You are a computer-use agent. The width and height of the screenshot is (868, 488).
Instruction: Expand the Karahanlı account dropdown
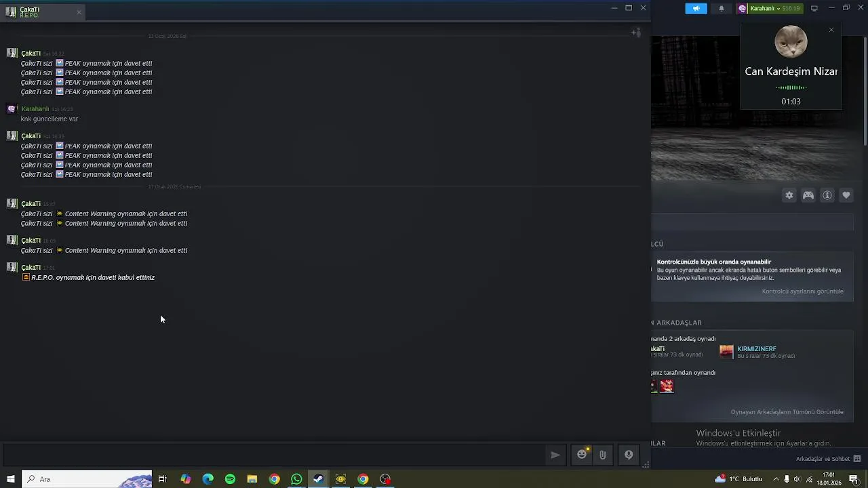(769, 8)
